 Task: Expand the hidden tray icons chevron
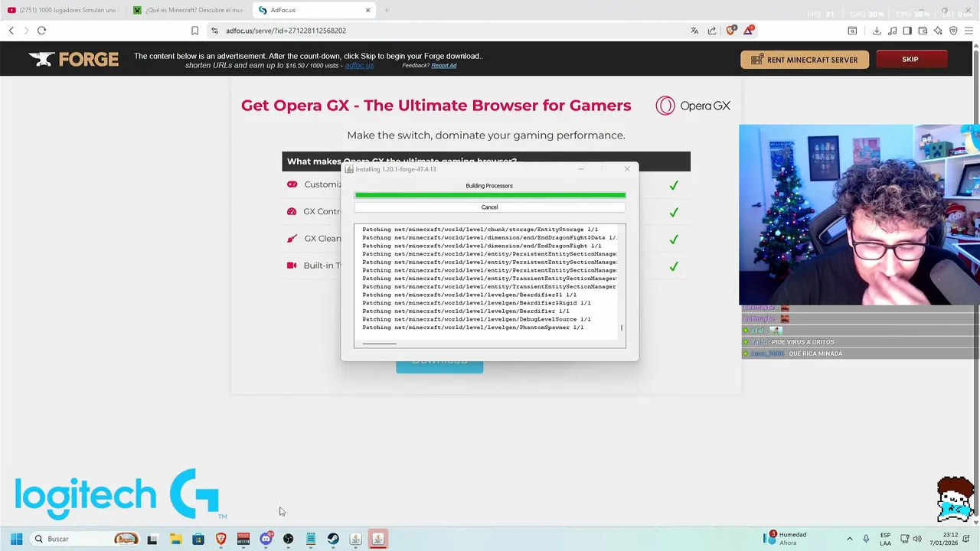tap(849, 539)
